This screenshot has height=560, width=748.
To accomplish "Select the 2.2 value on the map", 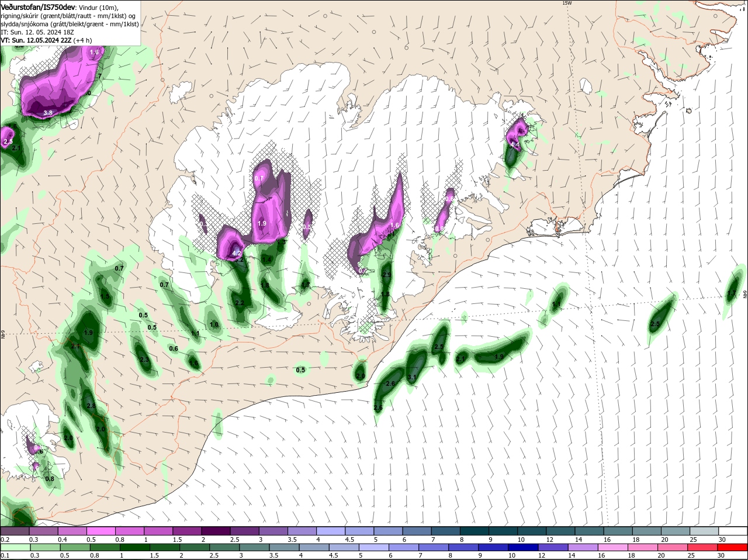I will [239, 303].
